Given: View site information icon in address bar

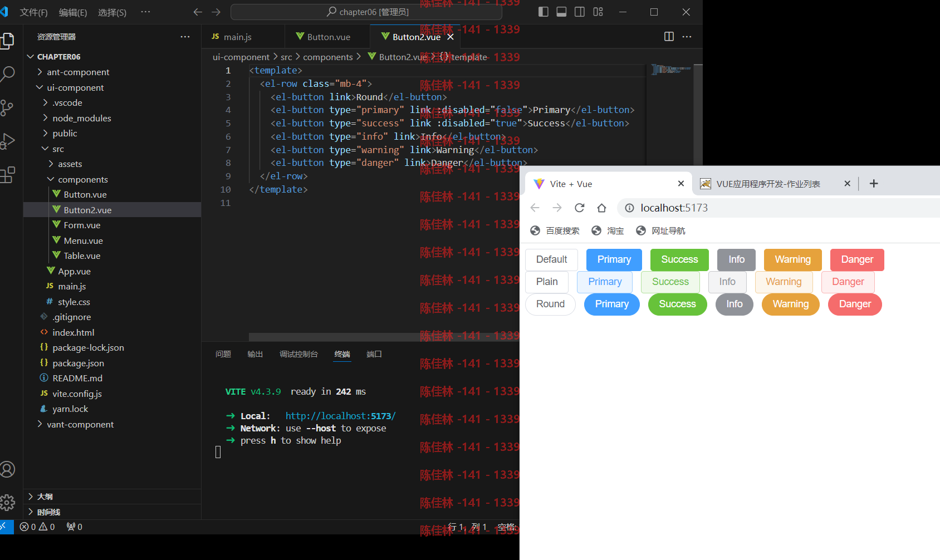Looking at the screenshot, I should tap(629, 208).
